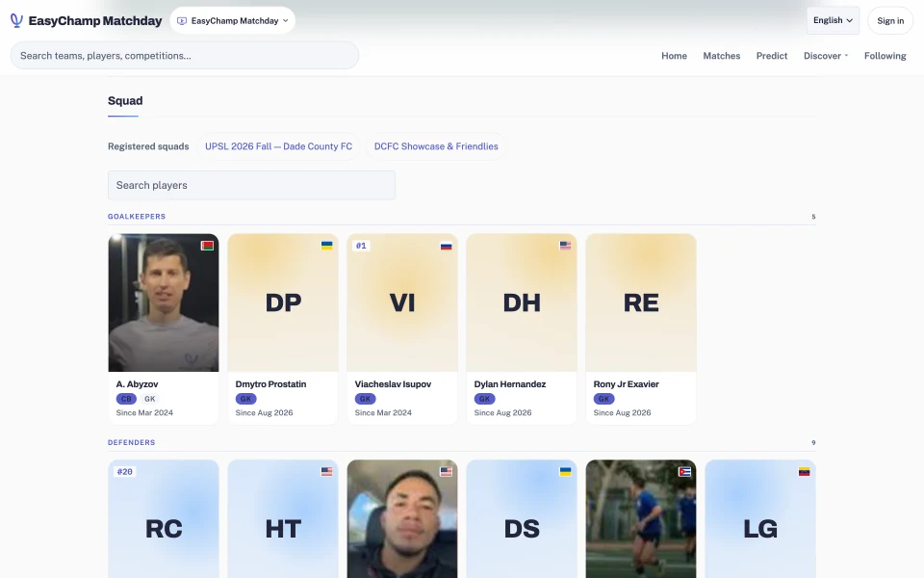Expand the Discover menu
924x578 pixels.
[x=826, y=56]
